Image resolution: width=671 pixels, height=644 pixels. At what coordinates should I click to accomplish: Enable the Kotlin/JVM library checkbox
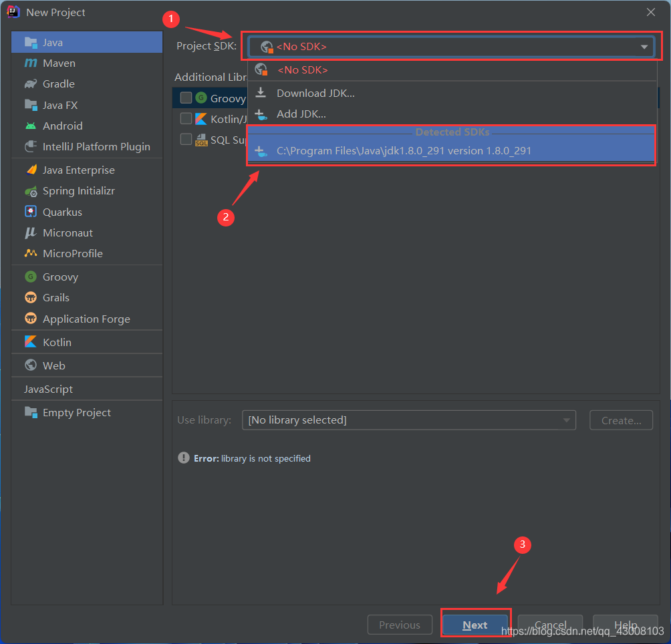pyautogui.click(x=186, y=118)
